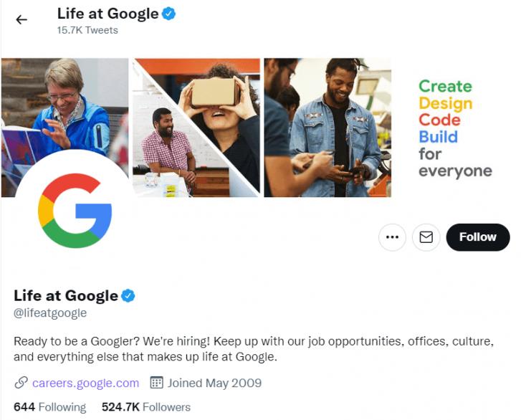Click the link chain icon
The image size is (521, 420).
point(21,383)
